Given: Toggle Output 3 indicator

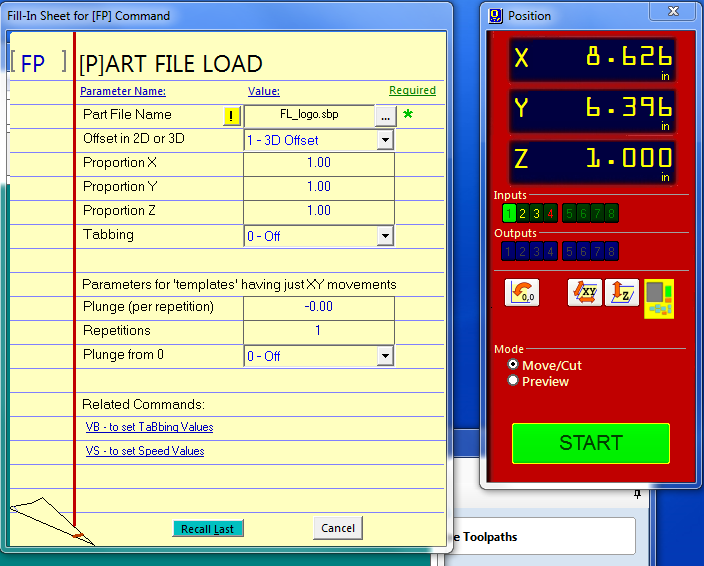Looking at the screenshot, I should [x=536, y=251].
